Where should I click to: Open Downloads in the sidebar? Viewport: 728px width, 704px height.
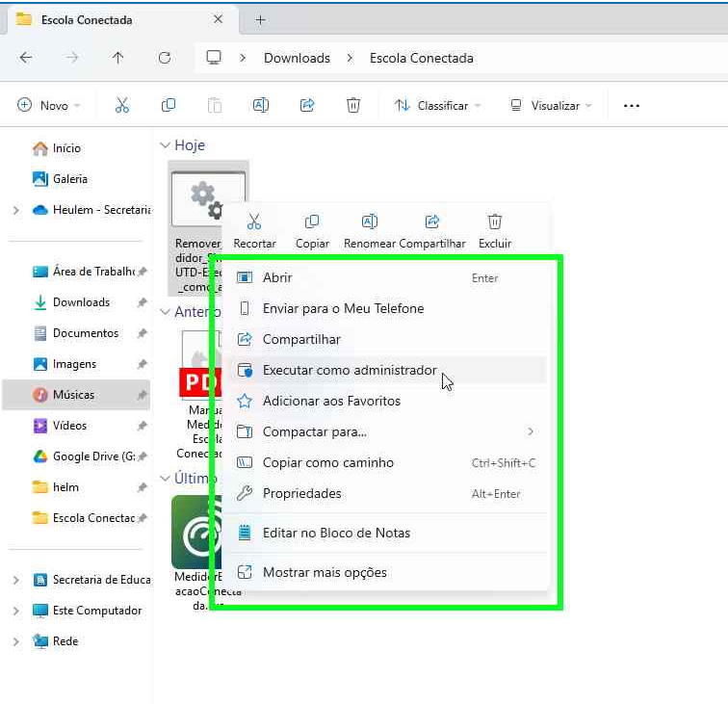pyautogui.click(x=81, y=302)
